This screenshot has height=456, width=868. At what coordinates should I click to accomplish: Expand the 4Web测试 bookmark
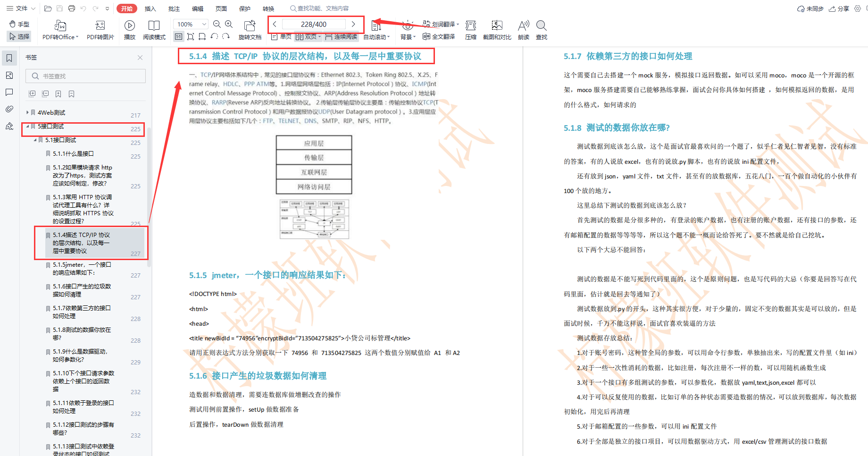point(27,112)
